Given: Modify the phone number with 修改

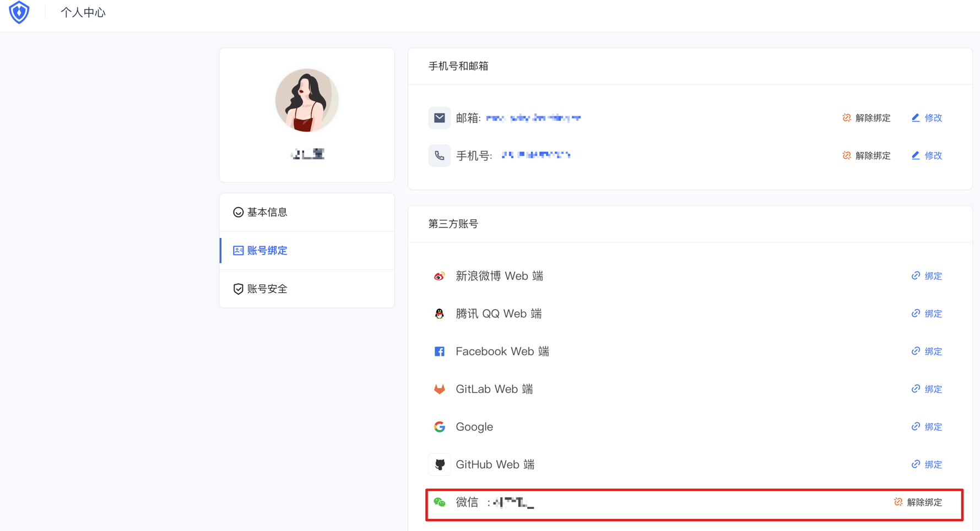Looking at the screenshot, I should (x=927, y=156).
